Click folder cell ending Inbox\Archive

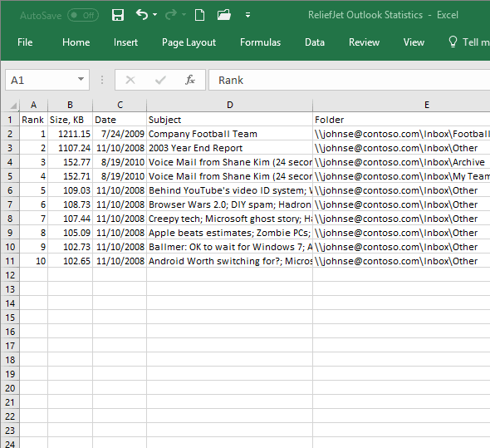pos(401,162)
